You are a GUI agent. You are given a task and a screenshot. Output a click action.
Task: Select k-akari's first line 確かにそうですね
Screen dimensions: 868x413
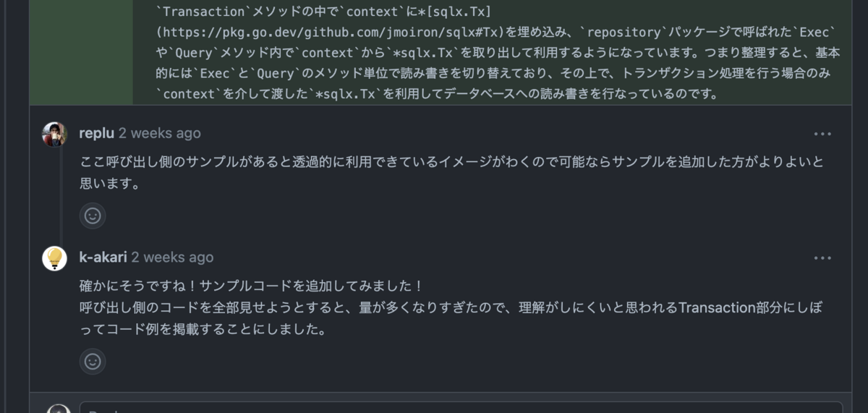pos(251,286)
